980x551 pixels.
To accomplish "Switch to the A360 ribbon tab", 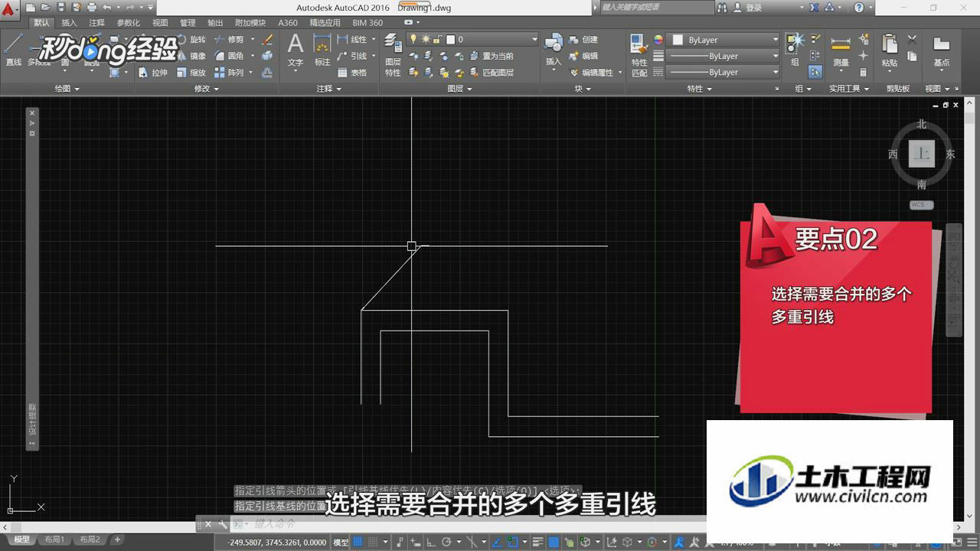I will [x=288, y=23].
